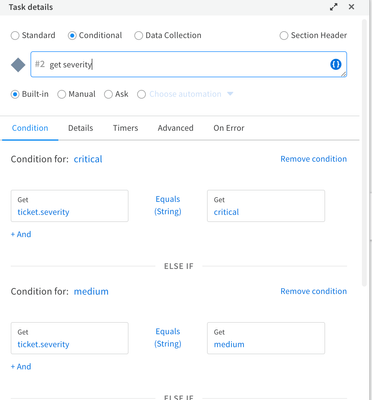Click the 'medium' condition name link
Image resolution: width=372 pixels, height=400 pixels.
(x=91, y=291)
